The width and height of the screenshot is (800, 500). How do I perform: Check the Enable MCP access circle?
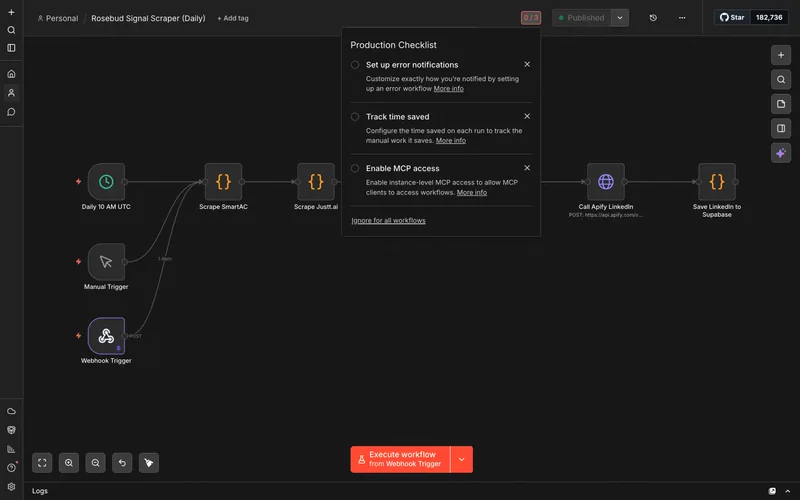pos(355,168)
